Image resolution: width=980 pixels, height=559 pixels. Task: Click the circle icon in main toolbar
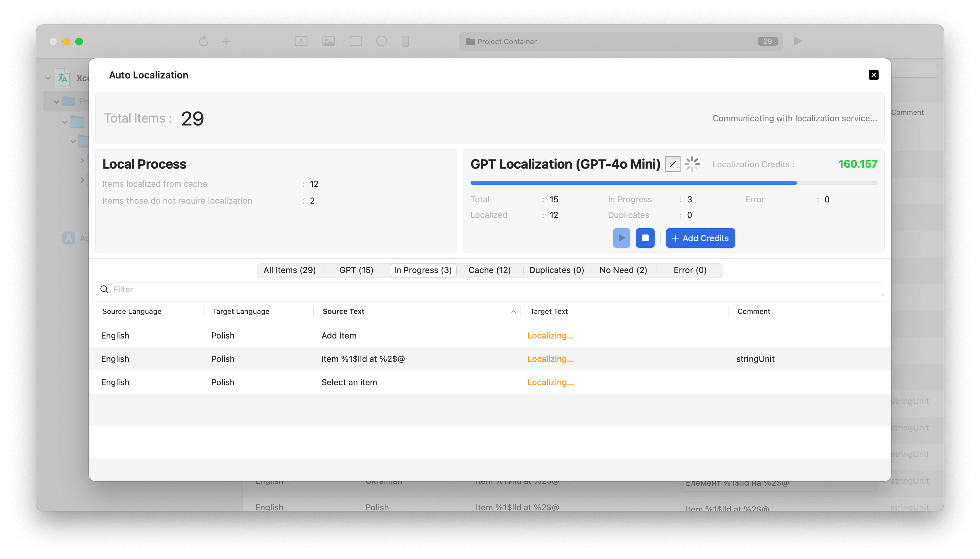pos(381,41)
